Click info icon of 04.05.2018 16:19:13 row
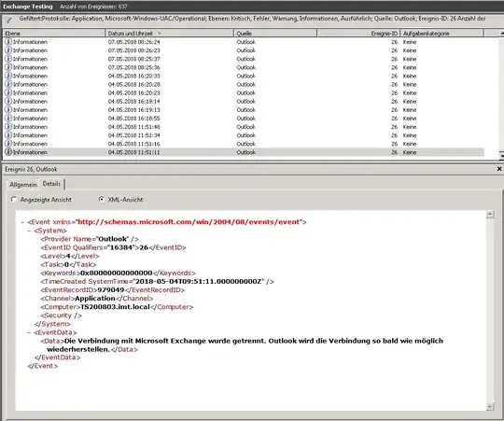504x421 pixels. 8,109
